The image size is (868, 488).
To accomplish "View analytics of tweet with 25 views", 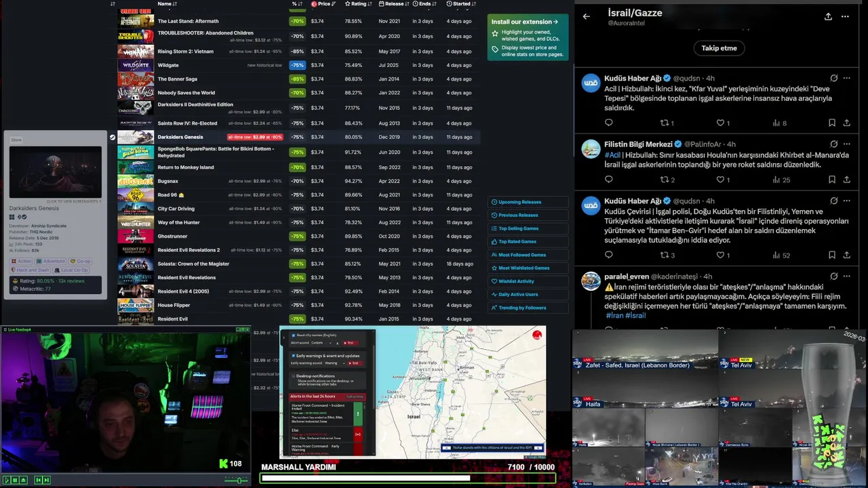I will 781,180.
